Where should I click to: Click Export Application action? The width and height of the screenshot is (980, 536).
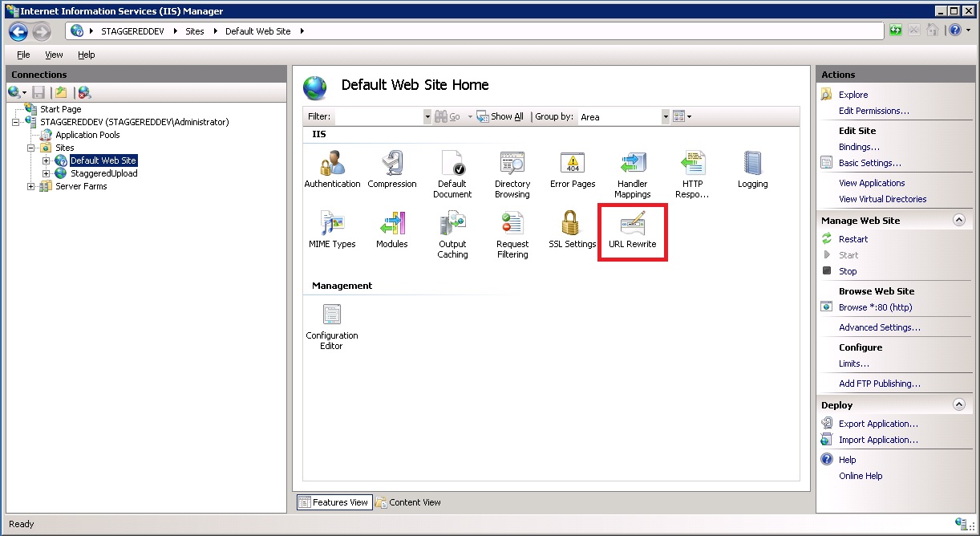coord(878,424)
